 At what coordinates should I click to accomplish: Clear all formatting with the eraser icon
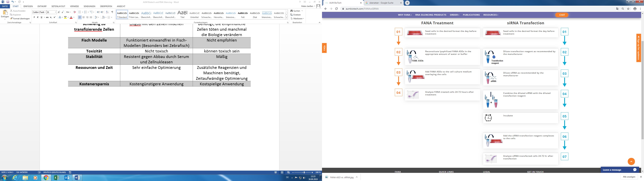pos(74,12)
